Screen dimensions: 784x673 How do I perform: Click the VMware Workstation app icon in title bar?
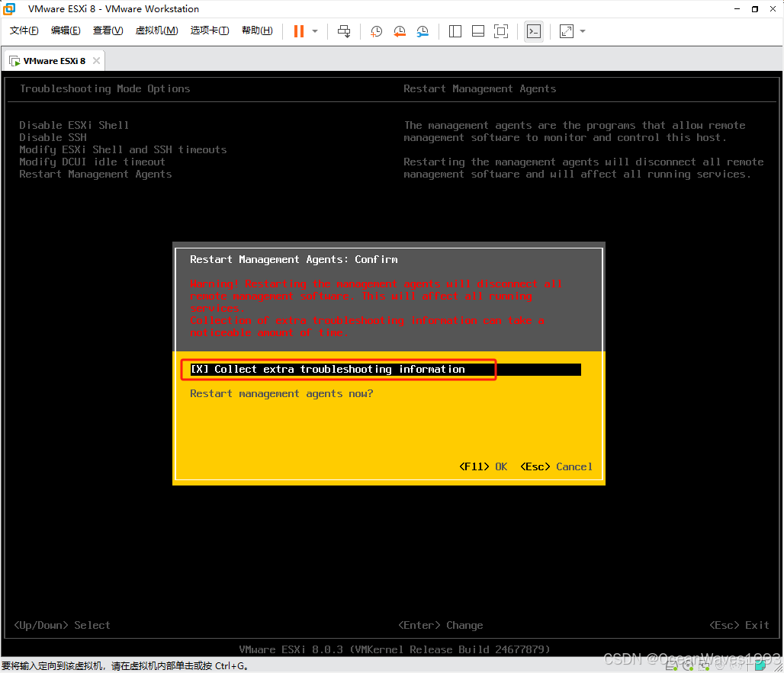click(x=9, y=8)
